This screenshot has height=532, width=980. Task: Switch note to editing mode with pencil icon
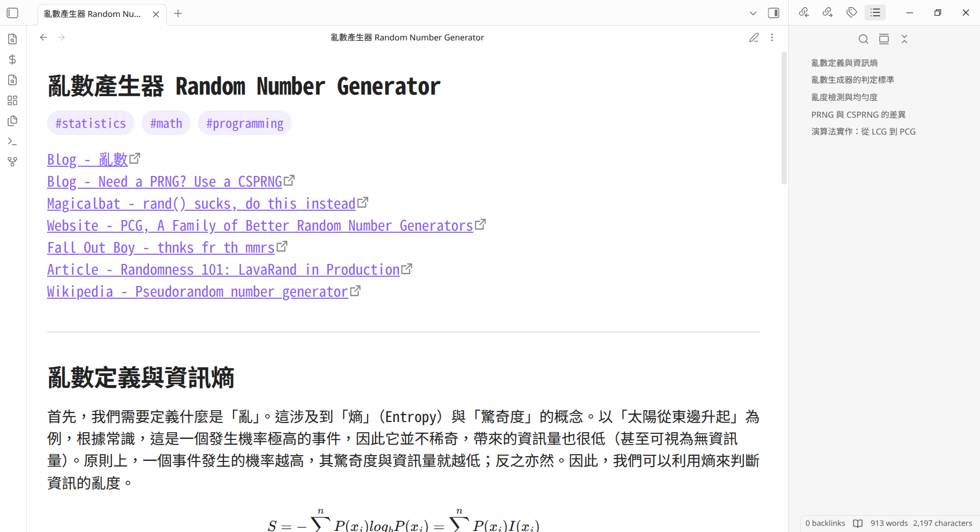point(754,37)
